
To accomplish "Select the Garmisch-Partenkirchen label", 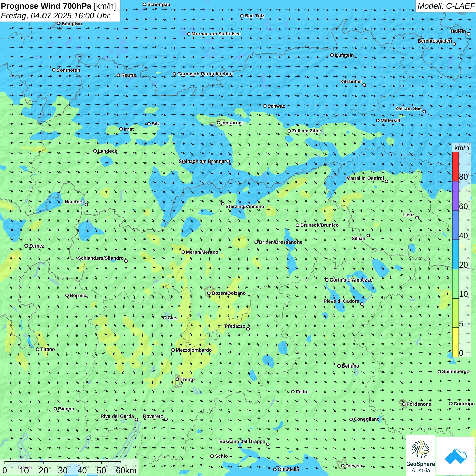I will coord(205,74).
